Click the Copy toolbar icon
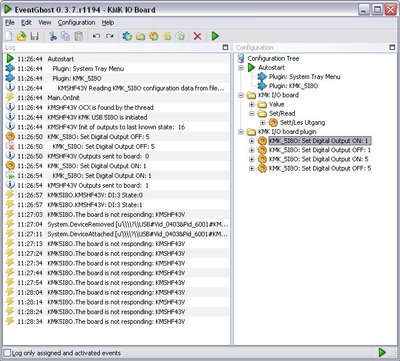400x361 pixels. click(66, 36)
